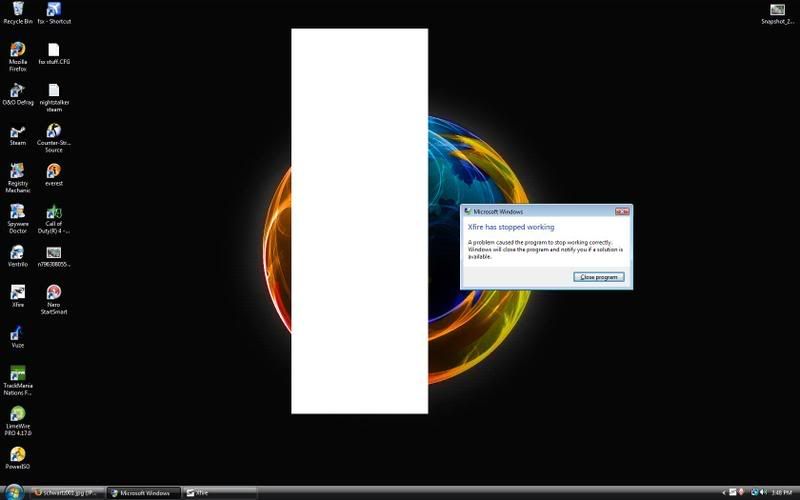Switch to the Microsoft Windows taskbar button
Image resolution: width=800 pixels, height=500 pixels.
(144, 493)
